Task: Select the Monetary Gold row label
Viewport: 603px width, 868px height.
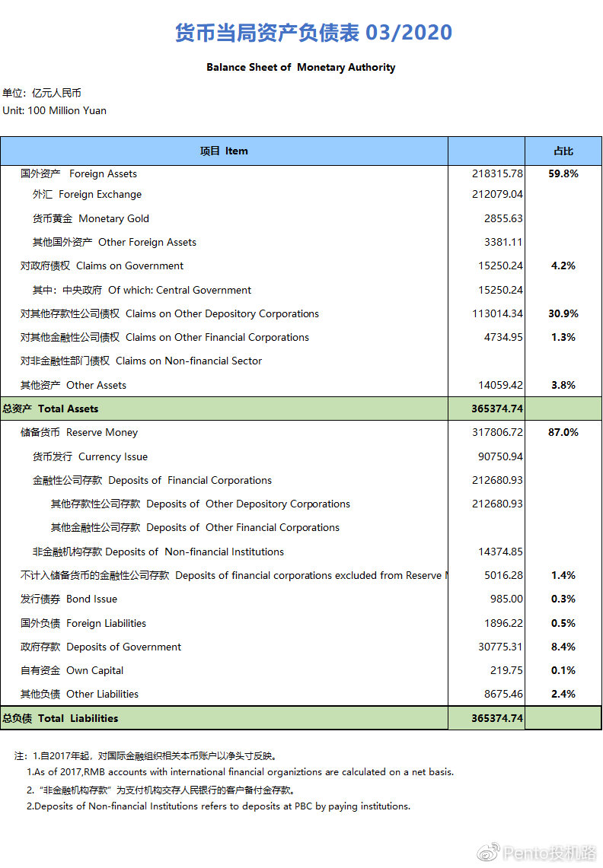Action: point(91,218)
